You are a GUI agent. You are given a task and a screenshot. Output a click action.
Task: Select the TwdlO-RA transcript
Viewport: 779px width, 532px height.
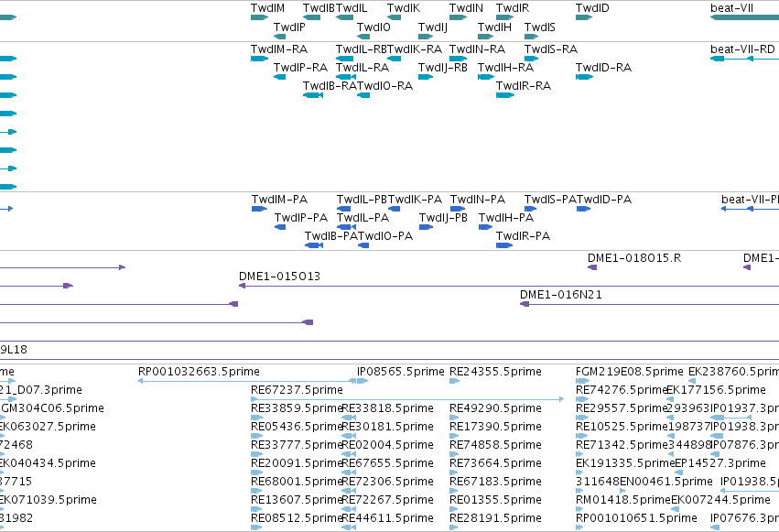tap(363, 95)
